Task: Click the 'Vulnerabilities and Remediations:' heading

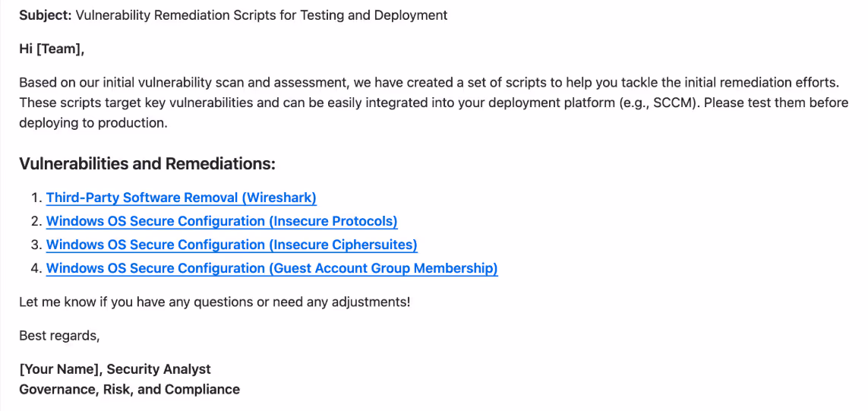Action: 147,164
